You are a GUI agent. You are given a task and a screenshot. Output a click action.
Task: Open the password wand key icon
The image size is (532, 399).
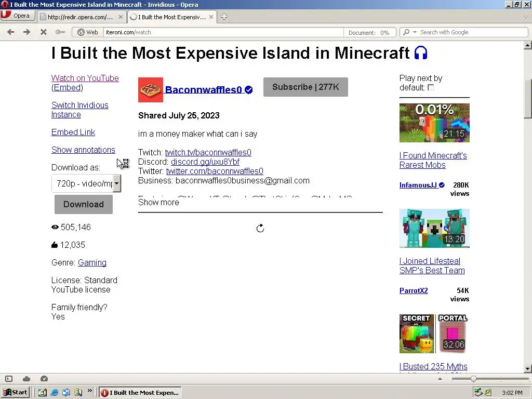tap(60, 32)
